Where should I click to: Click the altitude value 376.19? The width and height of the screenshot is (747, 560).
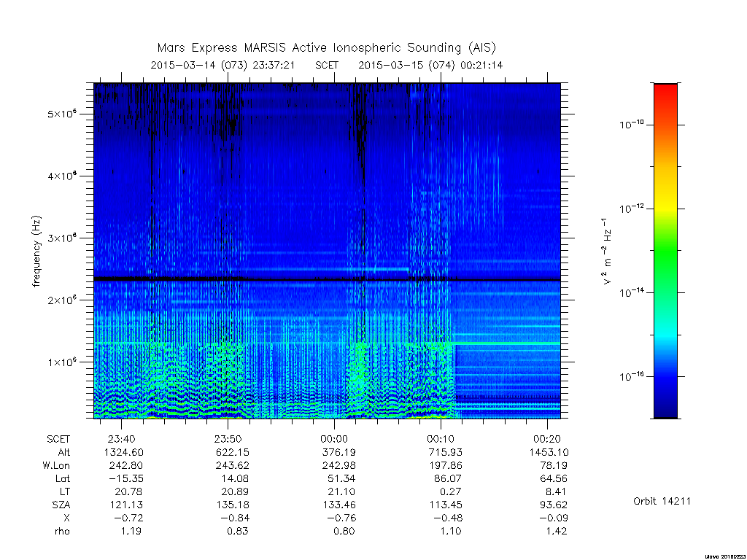pyautogui.click(x=338, y=452)
